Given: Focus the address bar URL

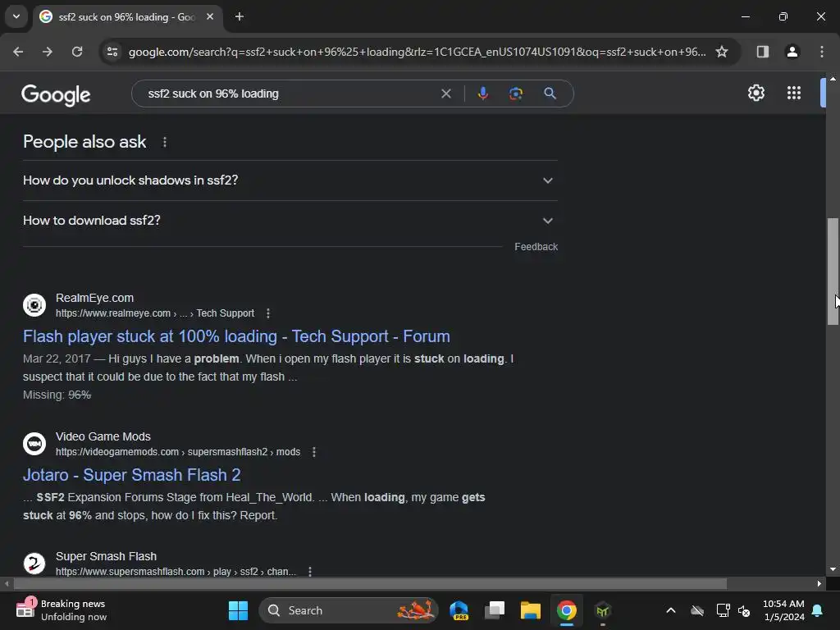Looking at the screenshot, I should (x=417, y=52).
